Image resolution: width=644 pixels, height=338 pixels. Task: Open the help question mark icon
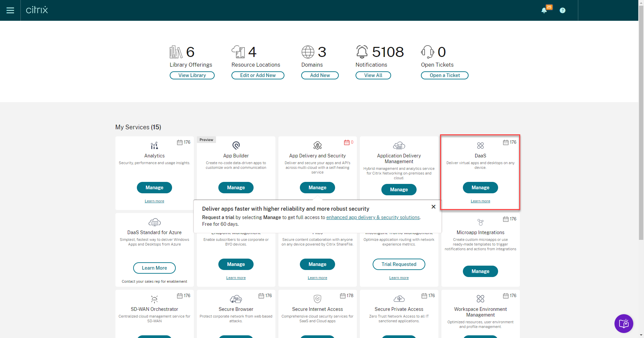(x=562, y=10)
